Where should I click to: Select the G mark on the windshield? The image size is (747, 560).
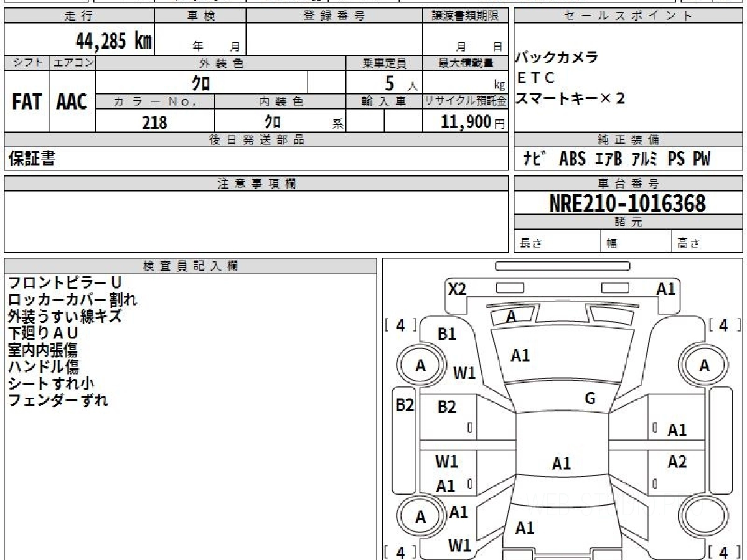(590, 399)
